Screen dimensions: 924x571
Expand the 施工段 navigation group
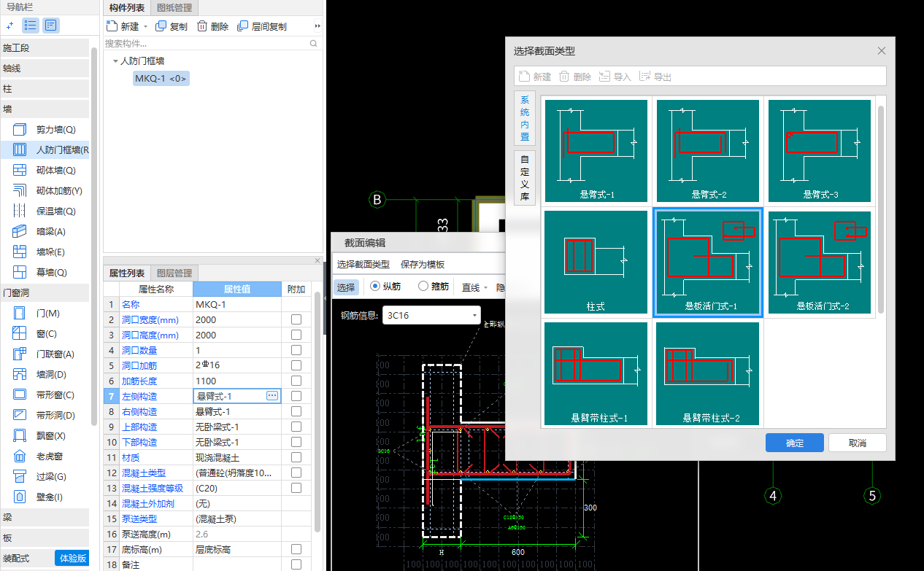[x=45, y=48]
